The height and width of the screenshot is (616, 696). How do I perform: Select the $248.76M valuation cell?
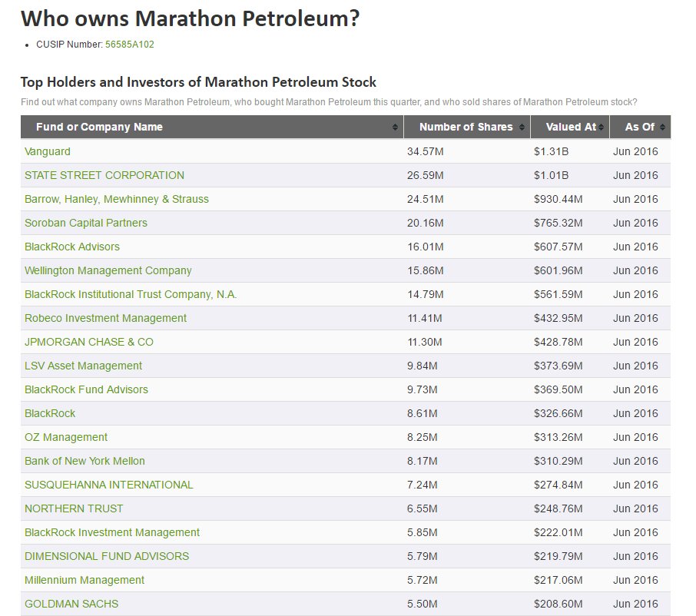point(570,508)
